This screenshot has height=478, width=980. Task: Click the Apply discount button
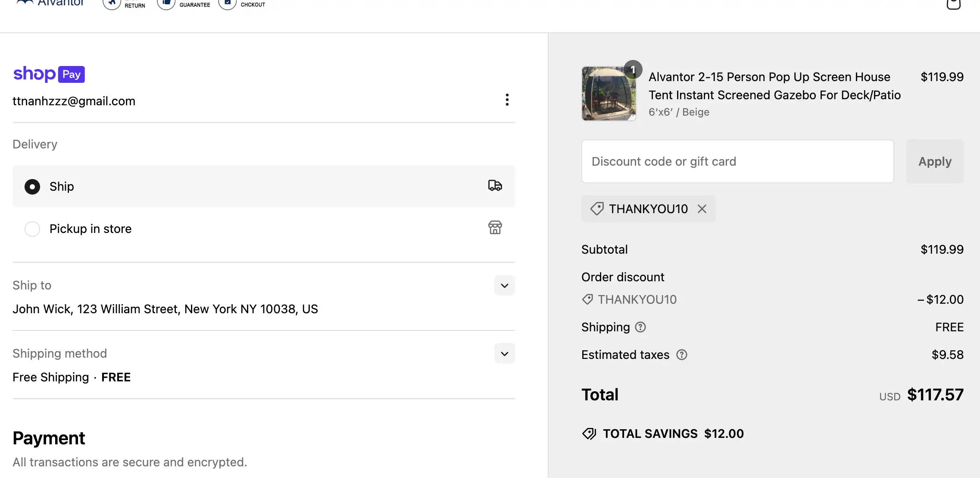pyautogui.click(x=935, y=161)
